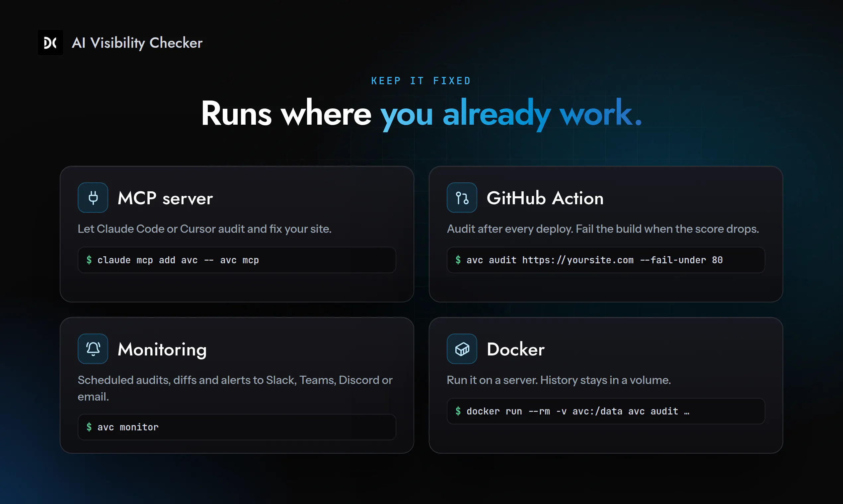
Task: Click the 'claude mcp add avc' command box
Action: (237, 260)
